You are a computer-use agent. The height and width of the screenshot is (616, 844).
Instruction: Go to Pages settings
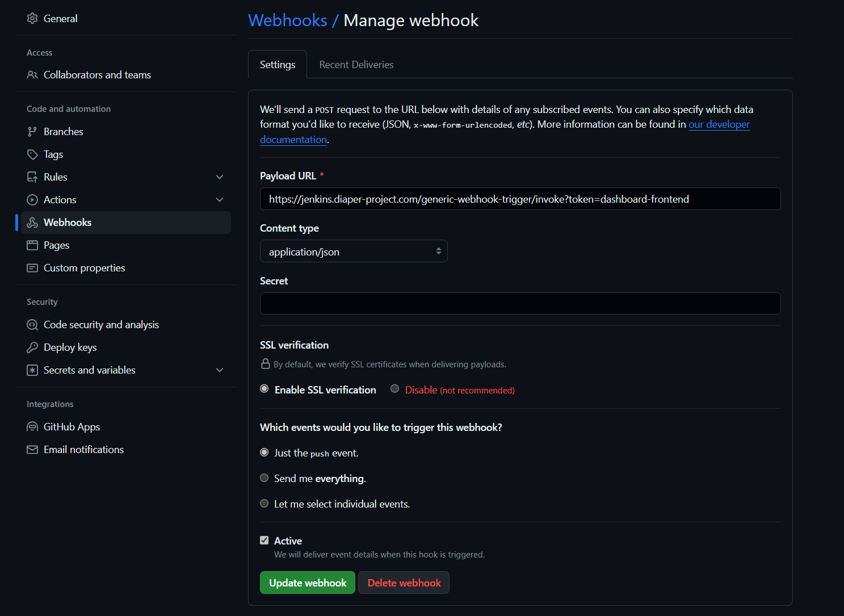126,245
